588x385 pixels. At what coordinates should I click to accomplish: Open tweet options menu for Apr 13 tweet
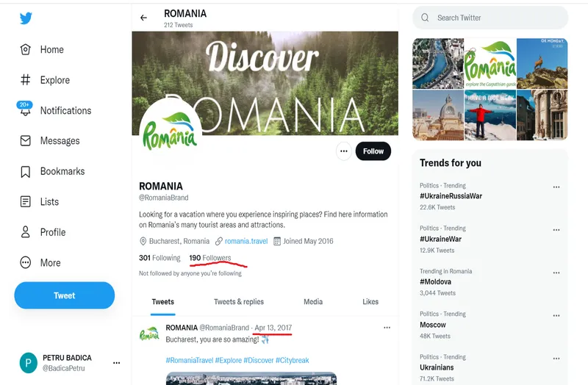tap(387, 328)
